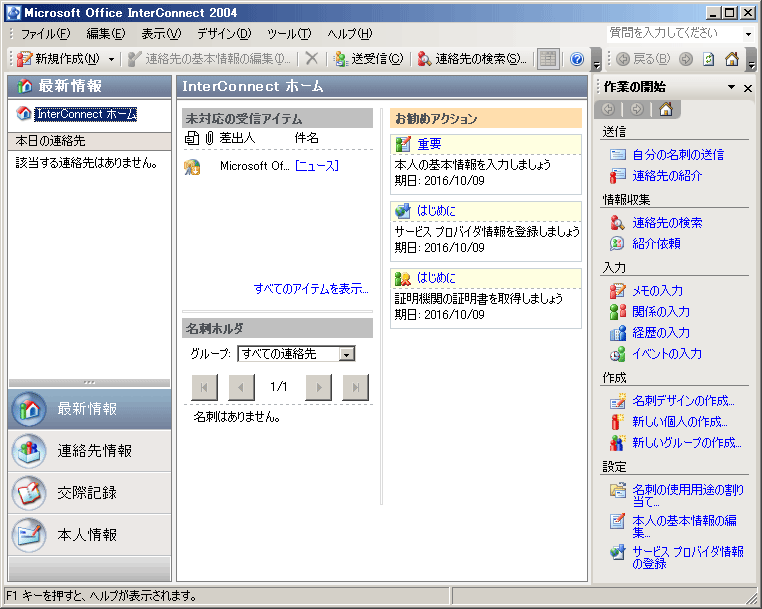Switch to the 交際記録 navigation pane
The width and height of the screenshot is (762, 609).
pyautogui.click(x=89, y=492)
